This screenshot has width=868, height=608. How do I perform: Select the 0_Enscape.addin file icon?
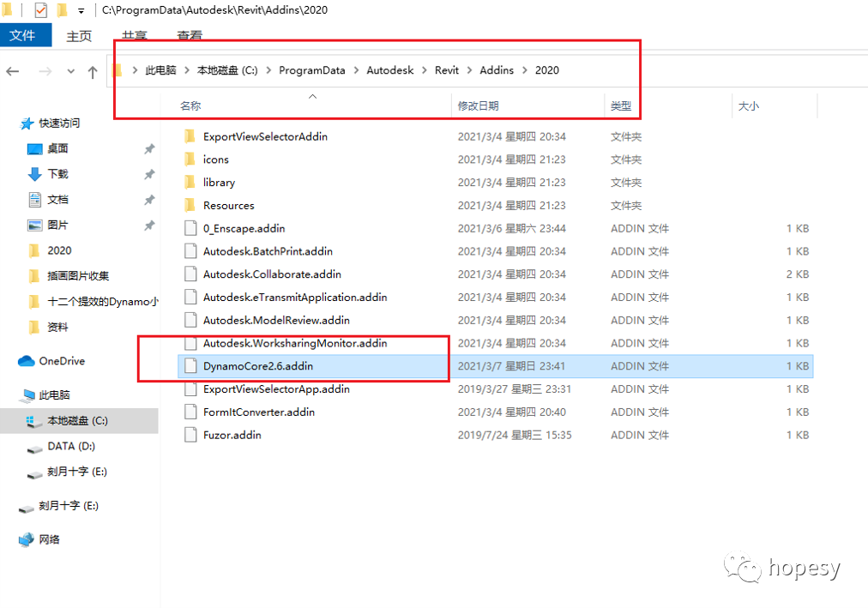click(x=190, y=228)
